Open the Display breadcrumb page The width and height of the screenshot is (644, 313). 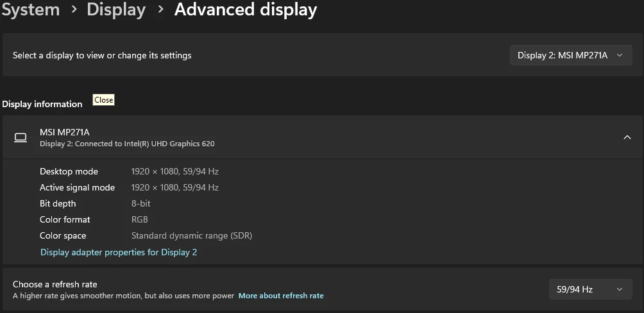point(116,10)
